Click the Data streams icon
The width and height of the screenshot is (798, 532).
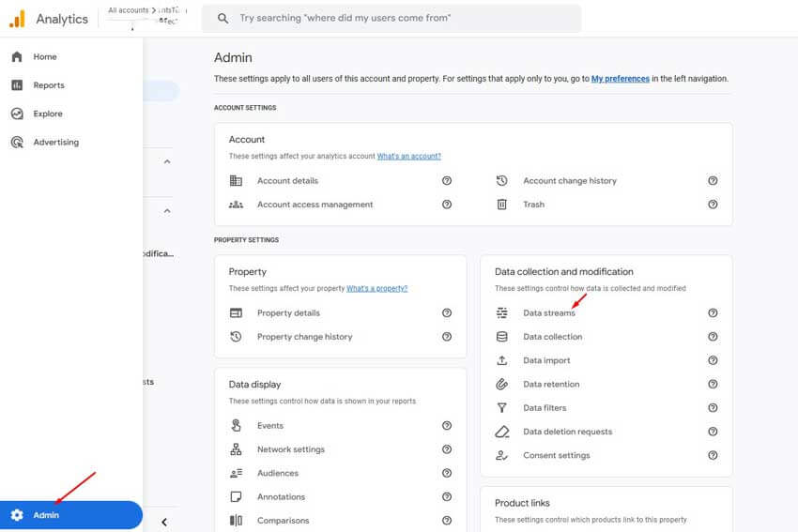point(502,313)
